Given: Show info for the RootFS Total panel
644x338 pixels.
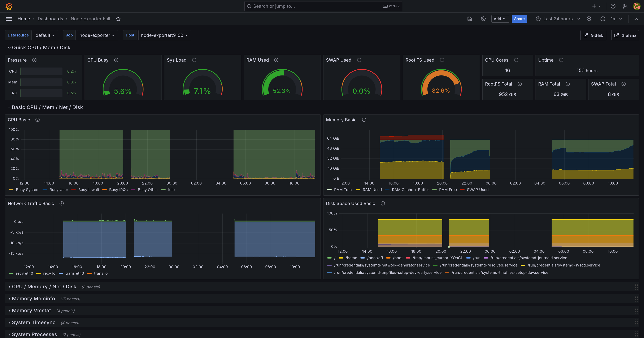Looking at the screenshot, I should pyautogui.click(x=520, y=84).
